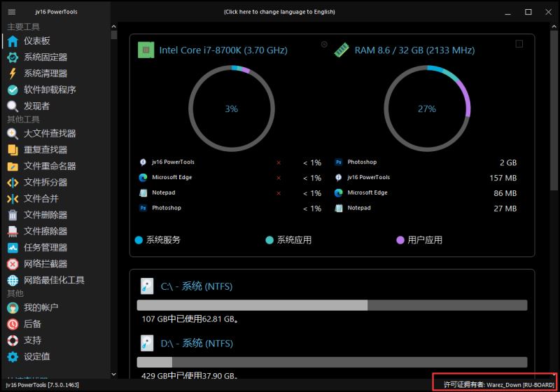Click the 许可证拥有者 license owner text

499,385
